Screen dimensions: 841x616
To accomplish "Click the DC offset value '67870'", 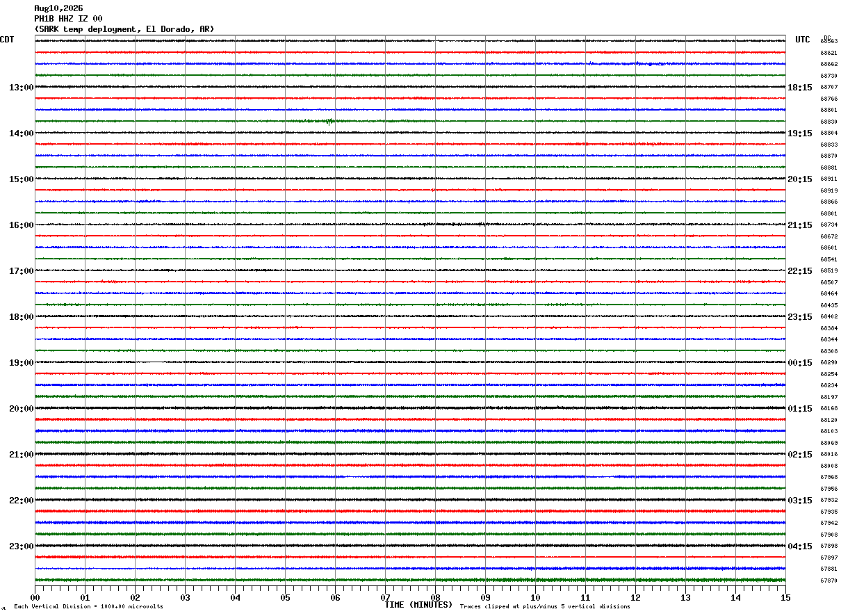I will tap(829, 581).
